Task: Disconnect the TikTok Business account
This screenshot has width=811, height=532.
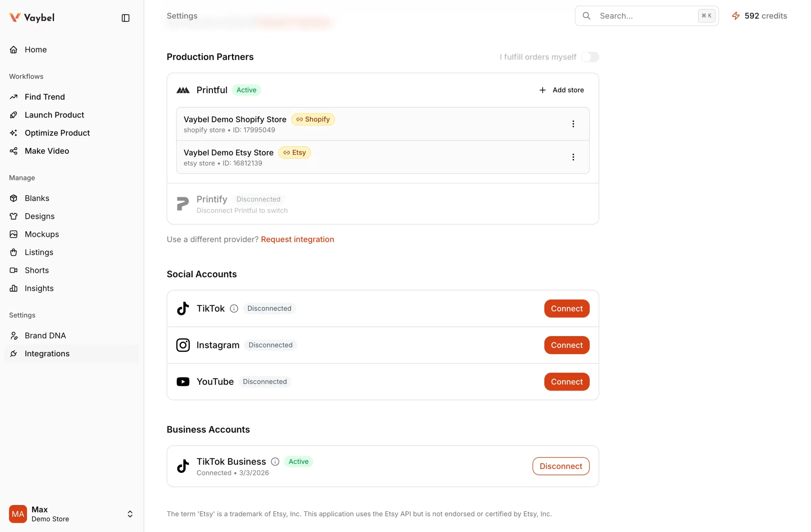Action: coord(561,466)
